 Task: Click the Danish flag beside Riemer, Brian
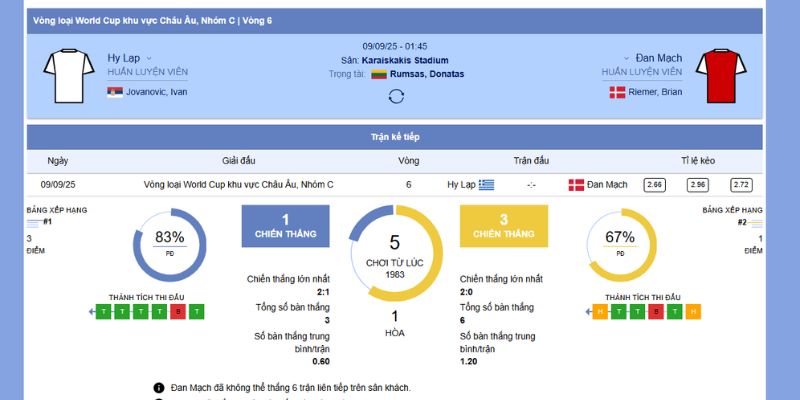618,92
